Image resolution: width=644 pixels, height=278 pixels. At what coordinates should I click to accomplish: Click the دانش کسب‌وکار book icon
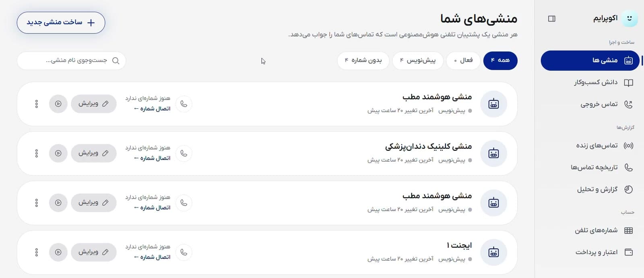click(x=628, y=83)
